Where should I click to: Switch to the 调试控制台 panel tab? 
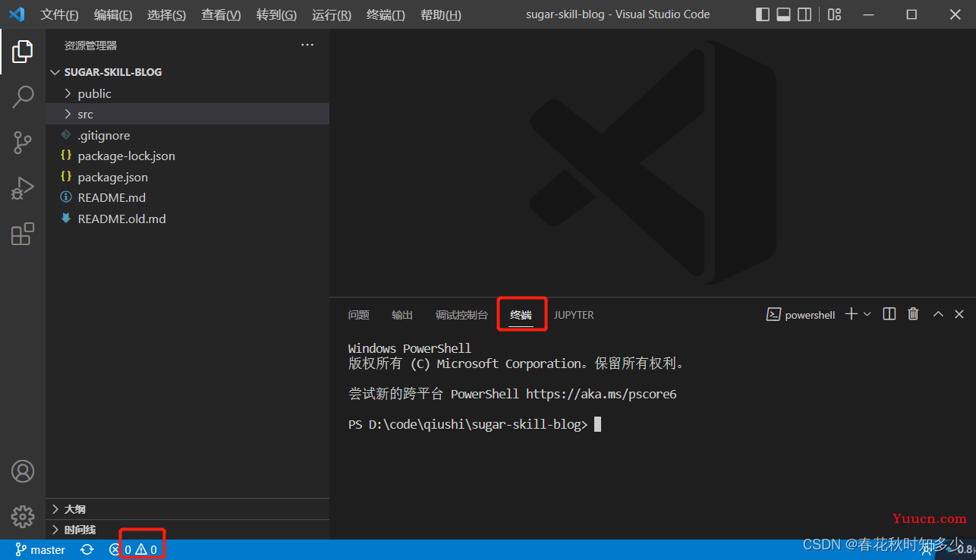click(x=461, y=315)
